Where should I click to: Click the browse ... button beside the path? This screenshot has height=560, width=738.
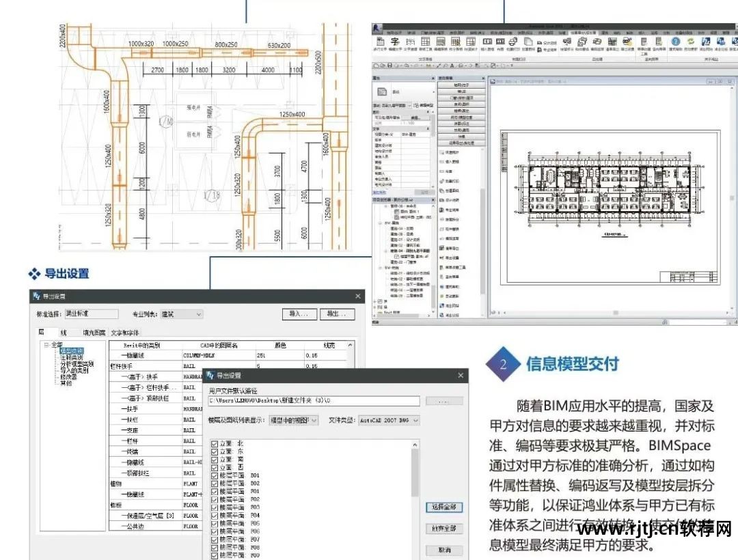click(444, 401)
